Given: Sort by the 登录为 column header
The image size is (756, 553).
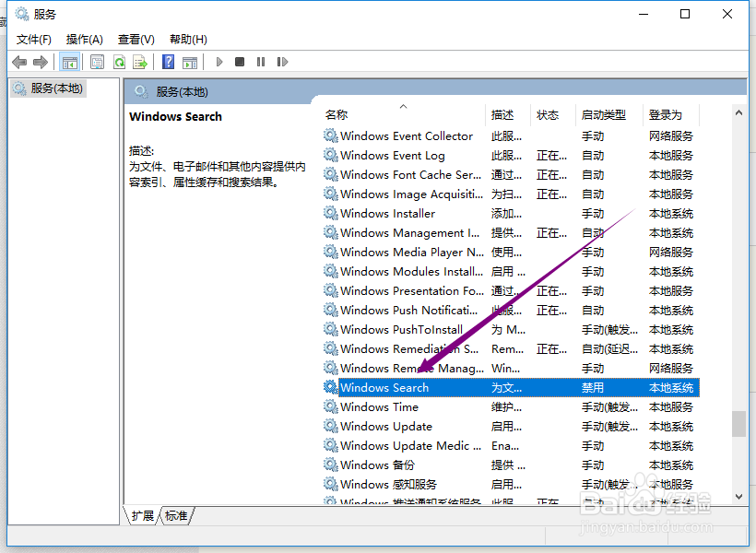Looking at the screenshot, I should pos(671,114).
